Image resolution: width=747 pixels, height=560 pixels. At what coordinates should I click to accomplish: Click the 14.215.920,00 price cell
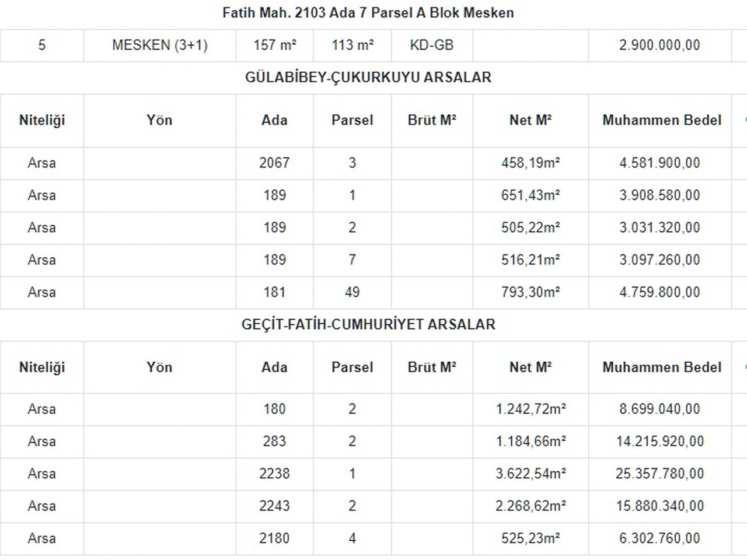[659, 442]
